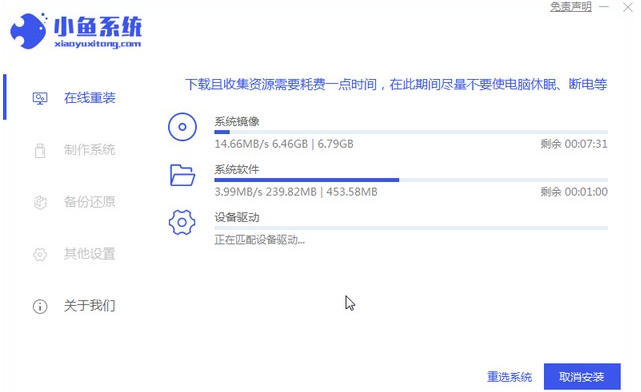
Task: Click the 重选系统 link
Action: tap(509, 377)
